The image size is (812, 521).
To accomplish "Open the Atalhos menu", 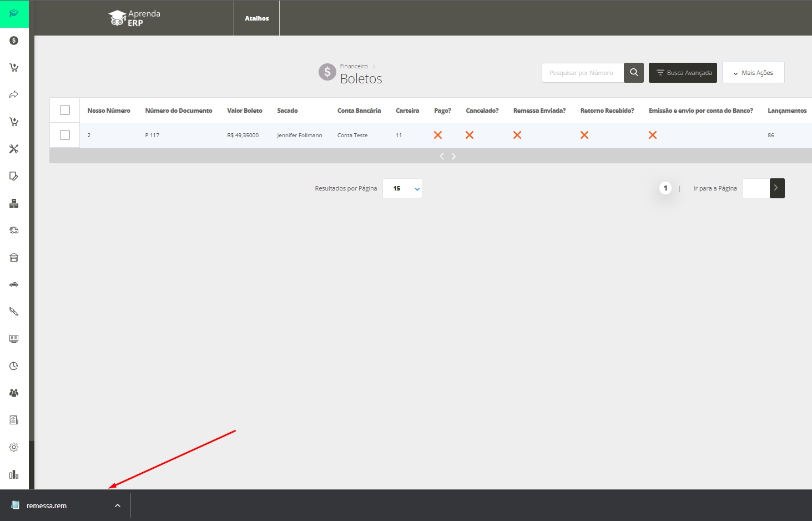I will point(256,18).
